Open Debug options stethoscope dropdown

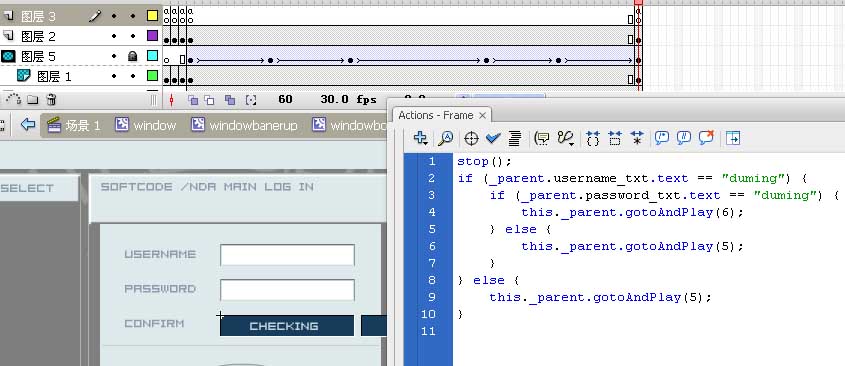click(x=565, y=139)
